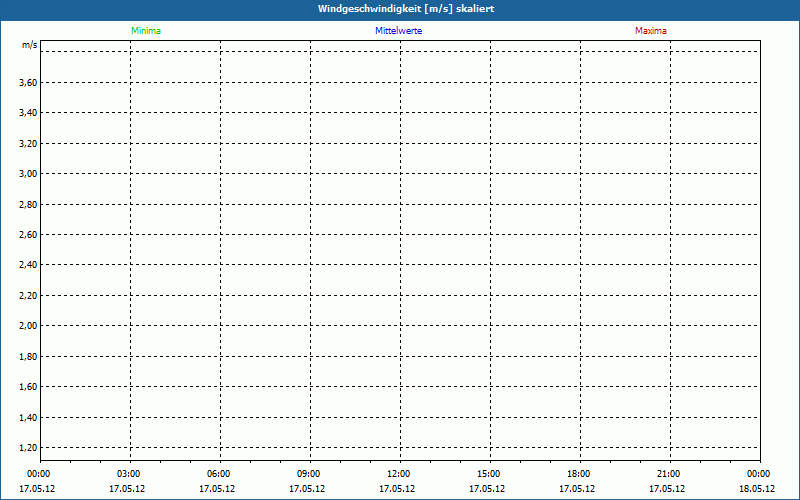Click the 06:00 time label
The width and height of the screenshot is (800, 500).
218,474
